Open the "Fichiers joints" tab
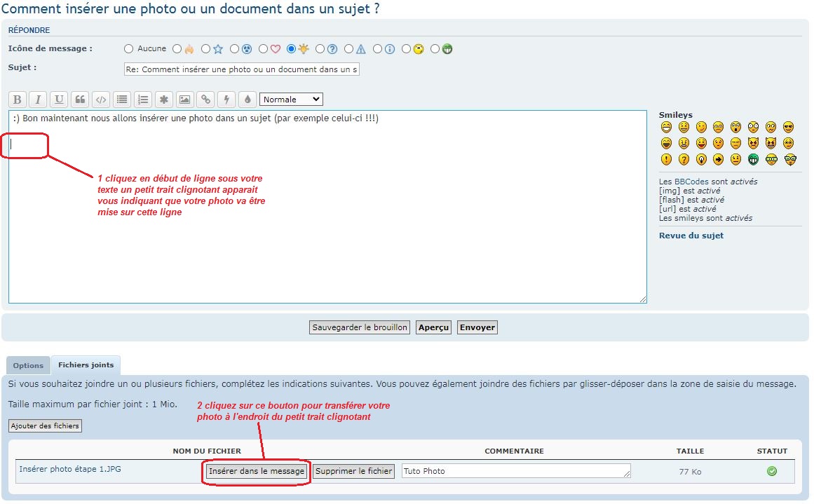 click(86, 365)
